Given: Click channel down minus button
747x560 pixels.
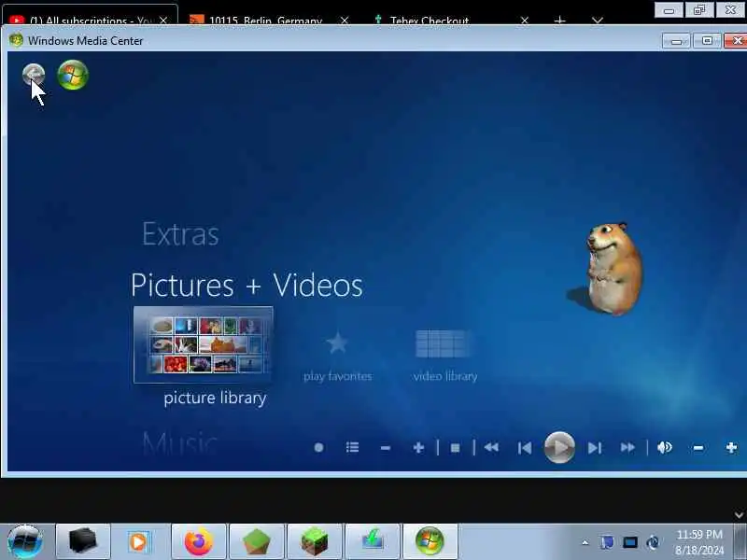Looking at the screenshot, I should tap(386, 448).
